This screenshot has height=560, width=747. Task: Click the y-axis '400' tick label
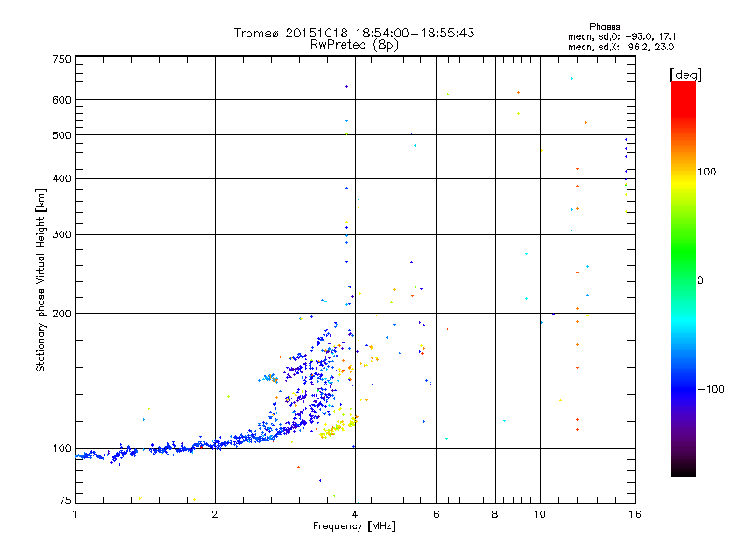pos(62,178)
